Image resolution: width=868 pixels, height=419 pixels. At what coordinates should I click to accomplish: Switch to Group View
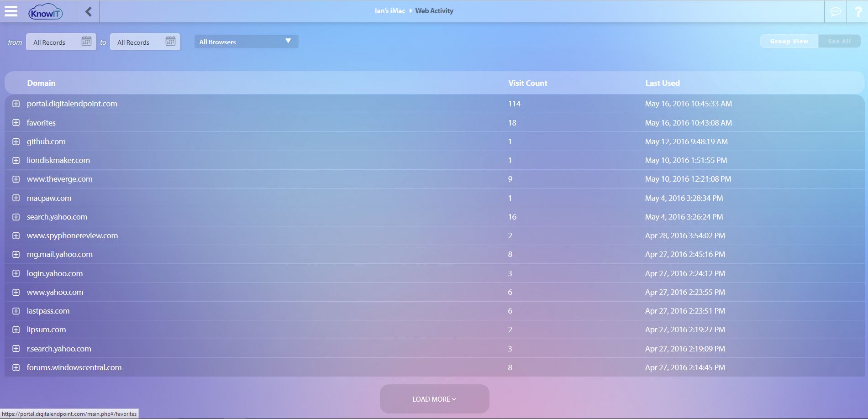click(x=789, y=41)
